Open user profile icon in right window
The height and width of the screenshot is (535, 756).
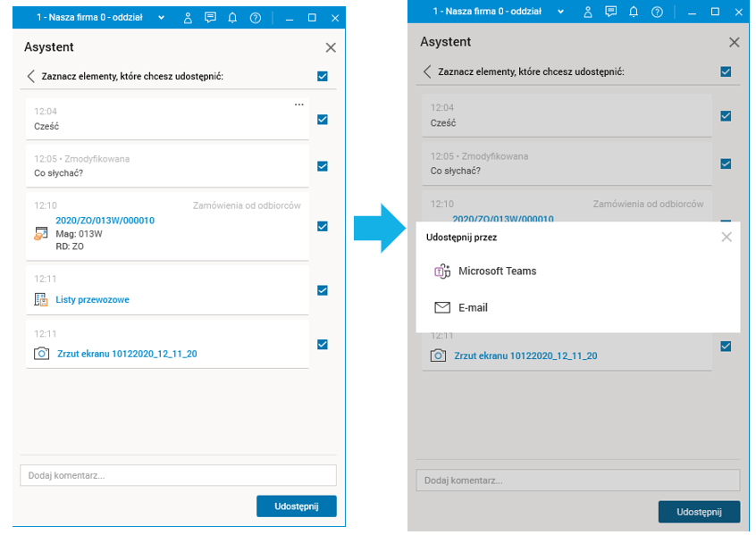tap(588, 12)
